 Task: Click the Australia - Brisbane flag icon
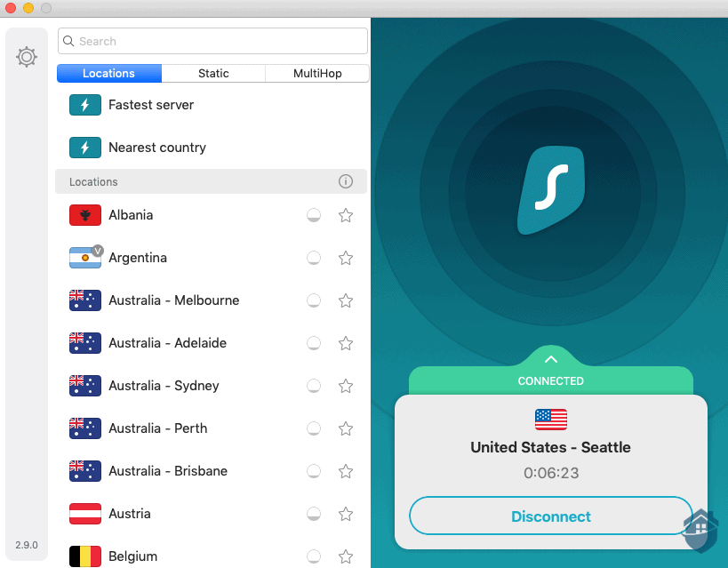click(x=85, y=471)
